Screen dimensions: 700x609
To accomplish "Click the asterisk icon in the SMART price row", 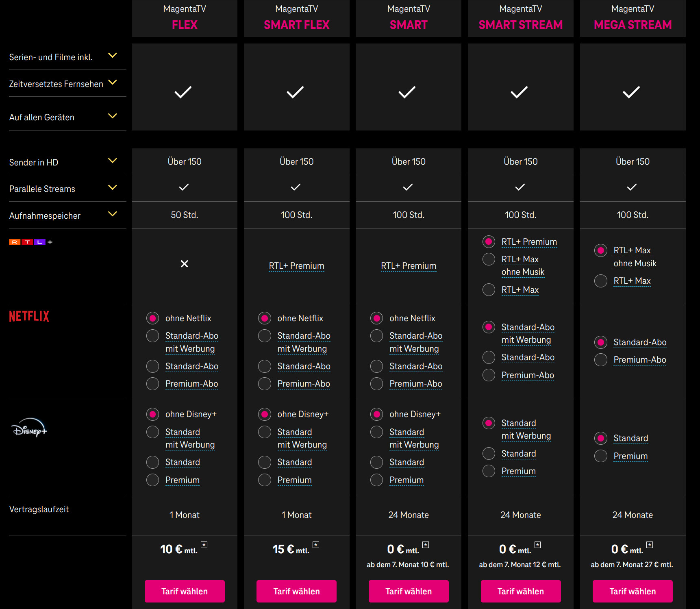I will [x=425, y=544].
